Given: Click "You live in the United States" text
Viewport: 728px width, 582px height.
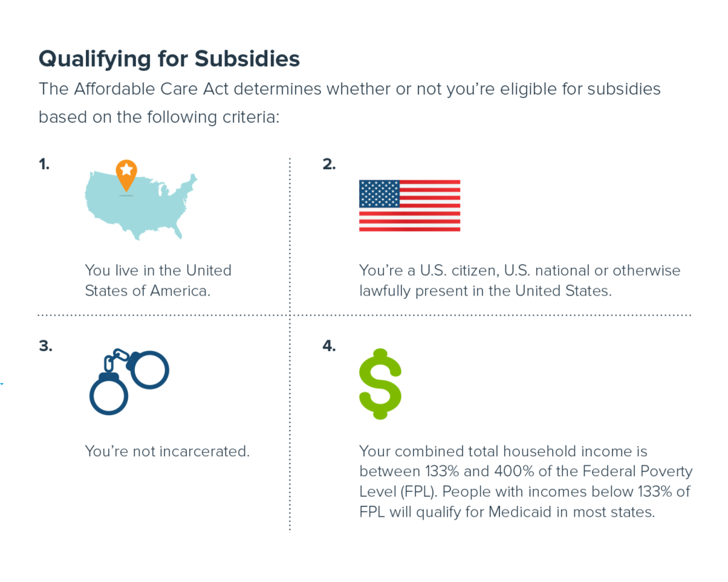Looking at the screenshot, I should tap(158, 280).
